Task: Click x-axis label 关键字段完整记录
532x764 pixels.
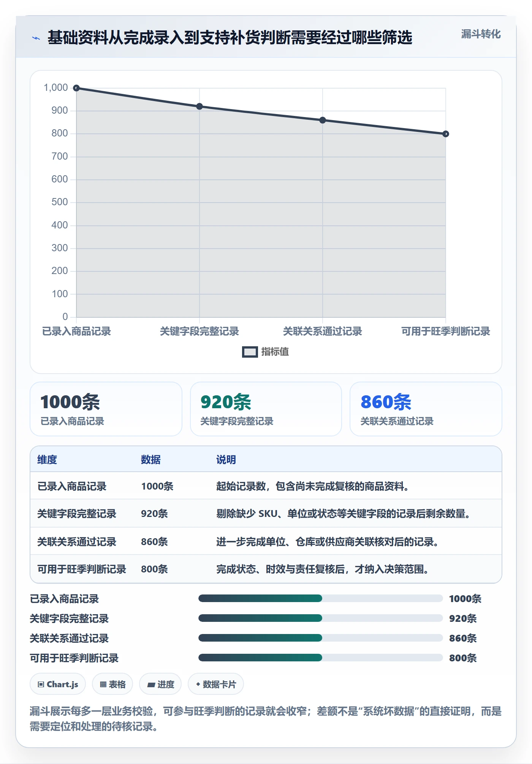Action: pos(199,331)
